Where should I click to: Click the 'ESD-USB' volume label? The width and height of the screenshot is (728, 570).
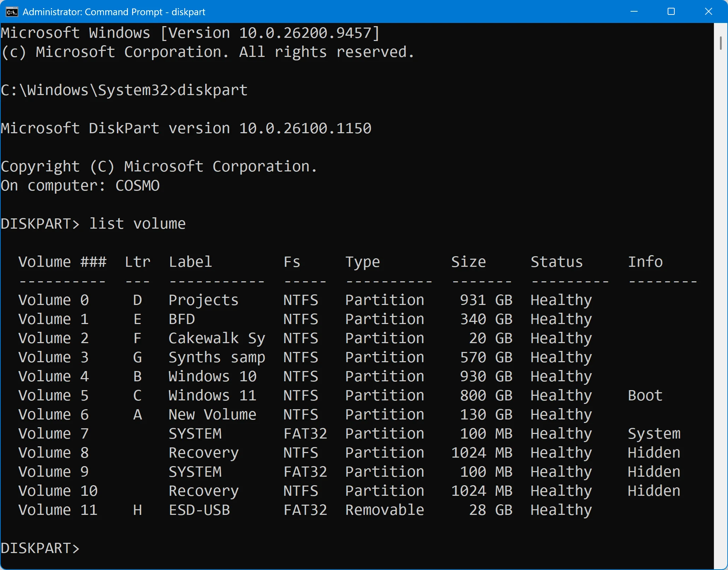pos(199,510)
